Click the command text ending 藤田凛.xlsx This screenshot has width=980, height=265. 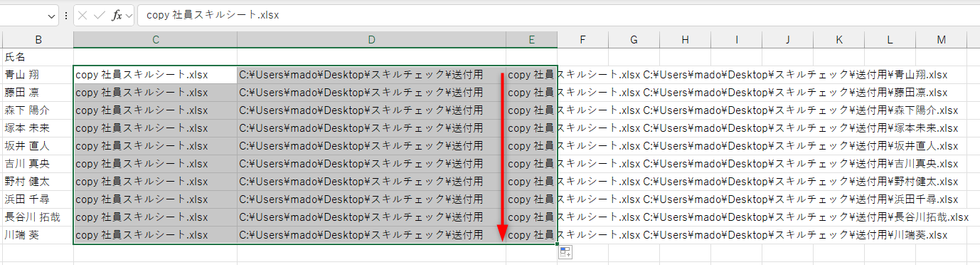coord(728,92)
